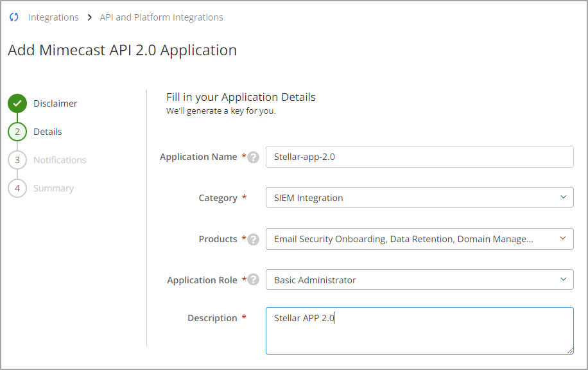The height and width of the screenshot is (370, 588).
Task: Click help icon next to Products
Action: coord(254,240)
